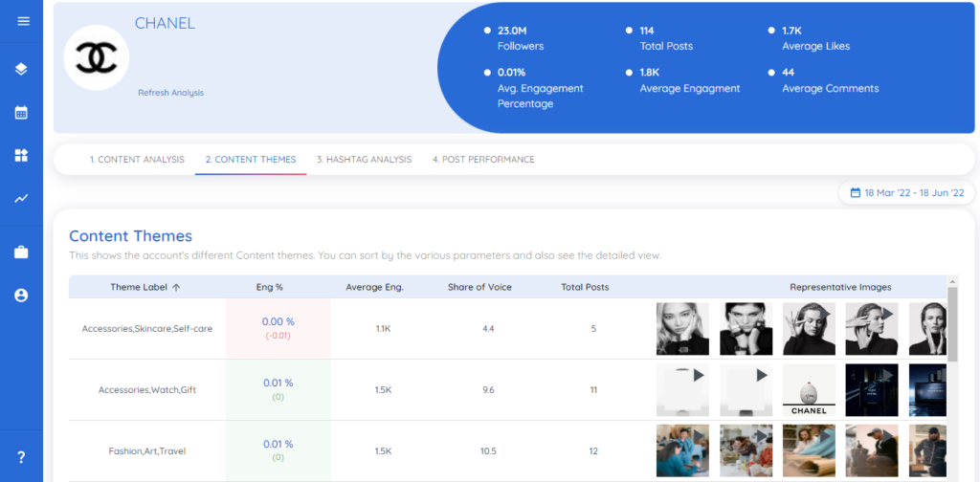
Task: Open second Watch,Gift row video thumbnail
Action: (x=746, y=390)
